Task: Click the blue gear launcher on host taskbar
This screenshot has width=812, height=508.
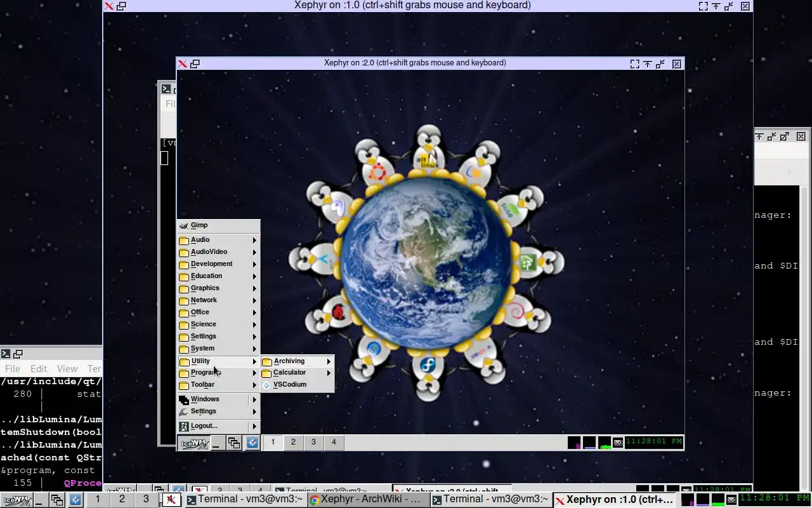Action: (75, 500)
